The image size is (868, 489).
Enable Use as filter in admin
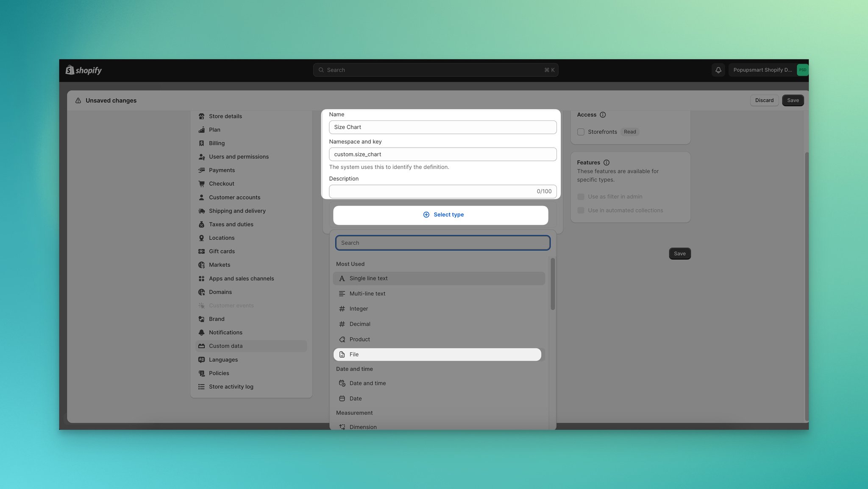tap(581, 196)
